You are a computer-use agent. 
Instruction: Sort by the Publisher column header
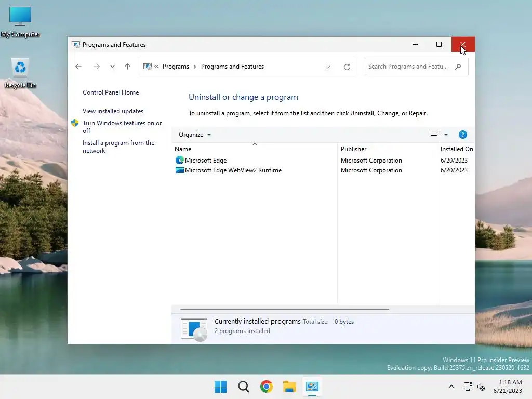point(387,149)
